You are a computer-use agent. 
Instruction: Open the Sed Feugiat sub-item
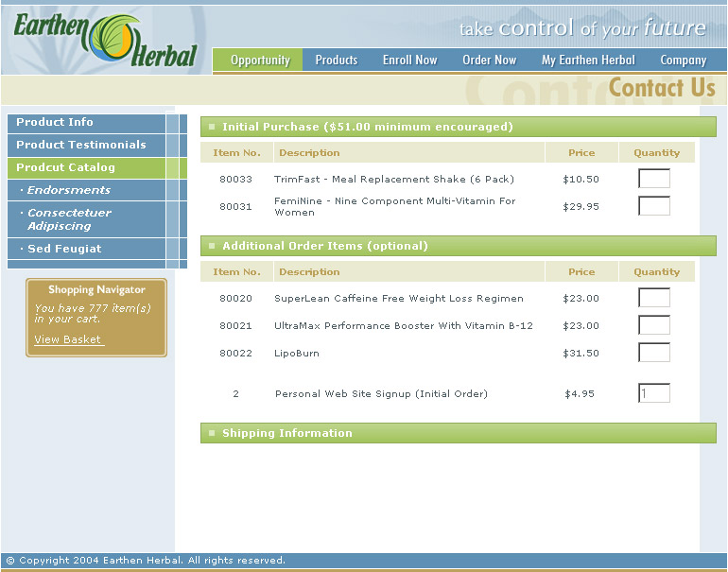pos(86,249)
